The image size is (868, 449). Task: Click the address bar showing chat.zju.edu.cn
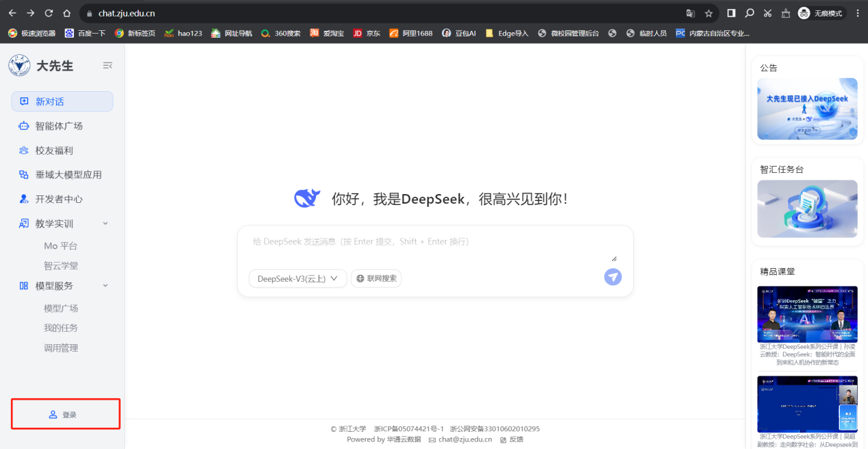[399, 13]
